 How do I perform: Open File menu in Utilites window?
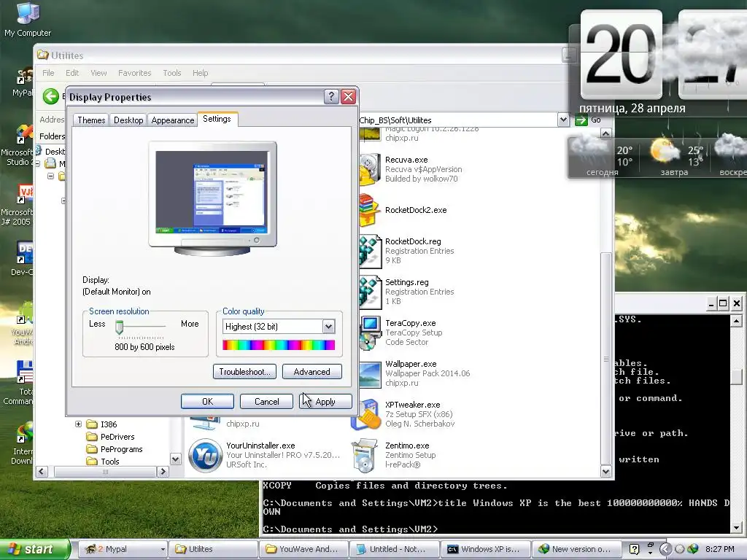[48, 73]
